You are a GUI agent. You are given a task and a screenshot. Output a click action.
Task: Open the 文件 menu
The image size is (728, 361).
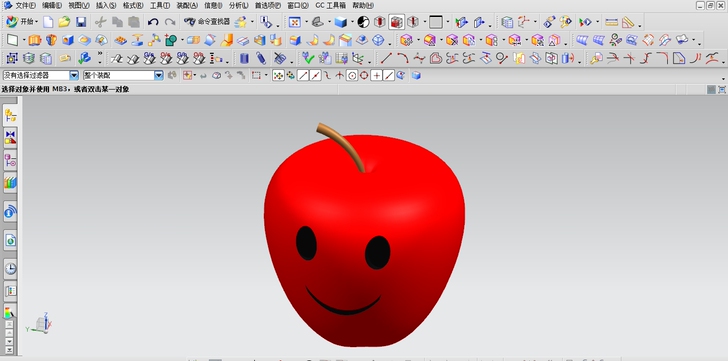pos(25,6)
